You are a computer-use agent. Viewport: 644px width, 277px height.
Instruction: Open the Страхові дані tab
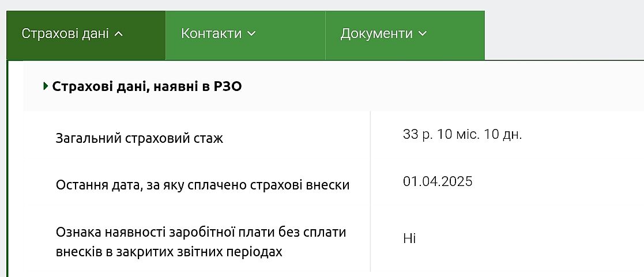65,34
